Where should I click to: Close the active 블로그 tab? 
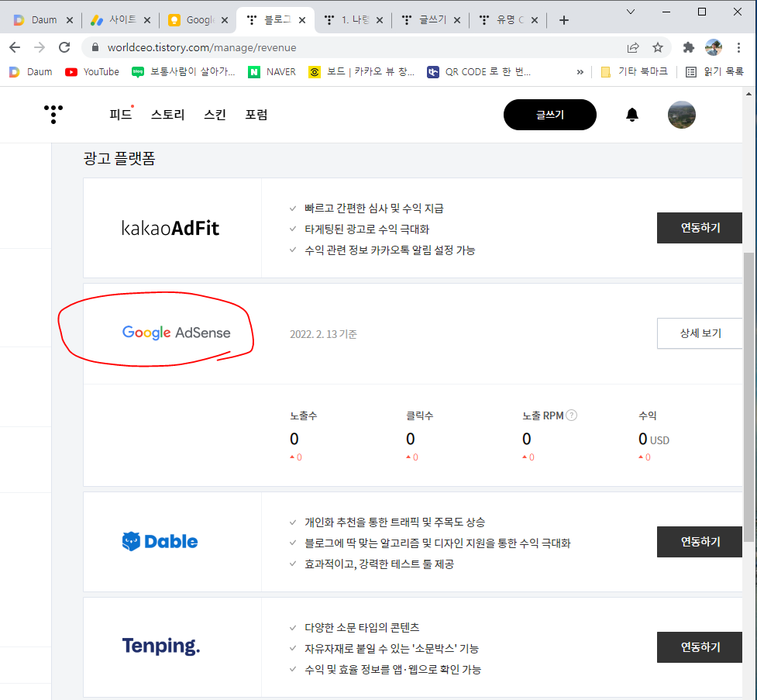[301, 20]
